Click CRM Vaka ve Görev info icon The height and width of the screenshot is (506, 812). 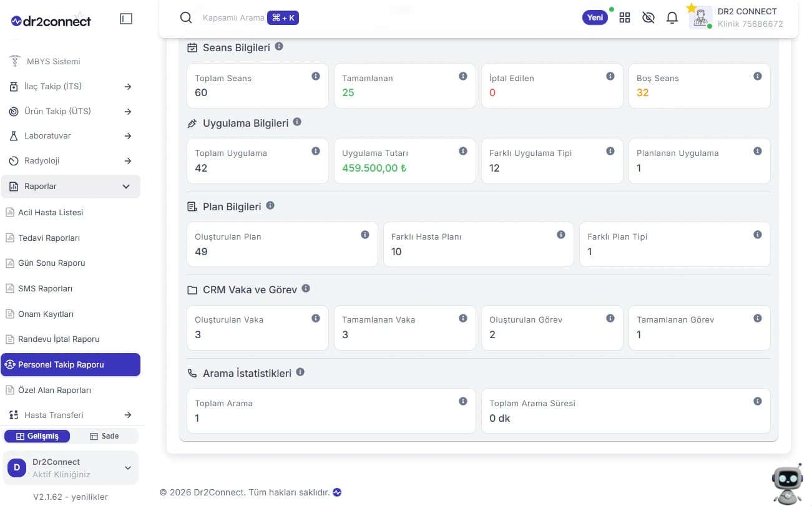[306, 289]
